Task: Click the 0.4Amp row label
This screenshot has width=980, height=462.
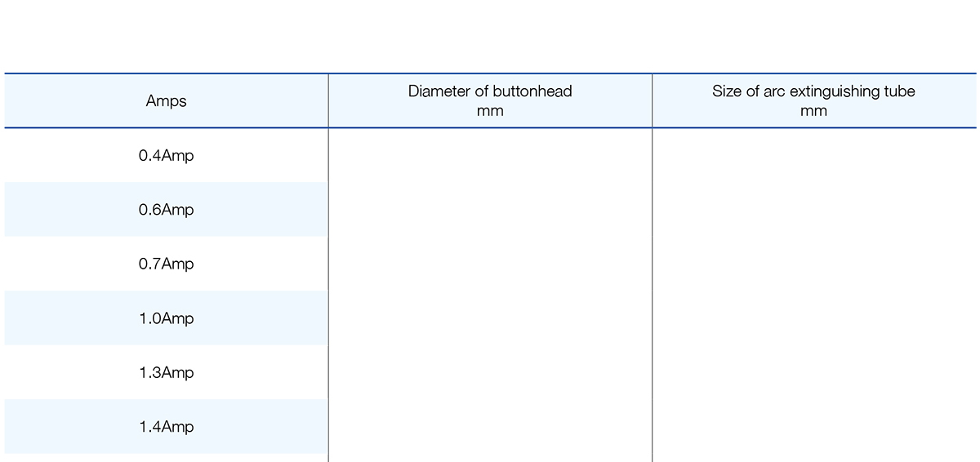Action: pos(166,155)
